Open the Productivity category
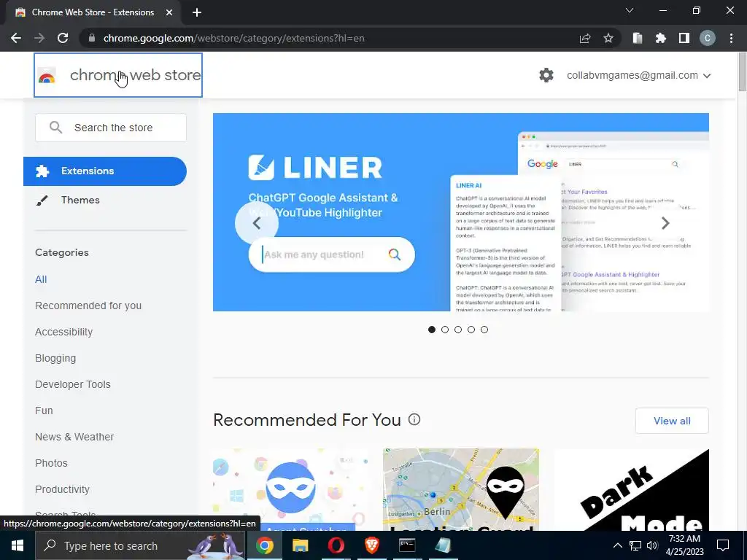The image size is (747, 560). [63, 489]
